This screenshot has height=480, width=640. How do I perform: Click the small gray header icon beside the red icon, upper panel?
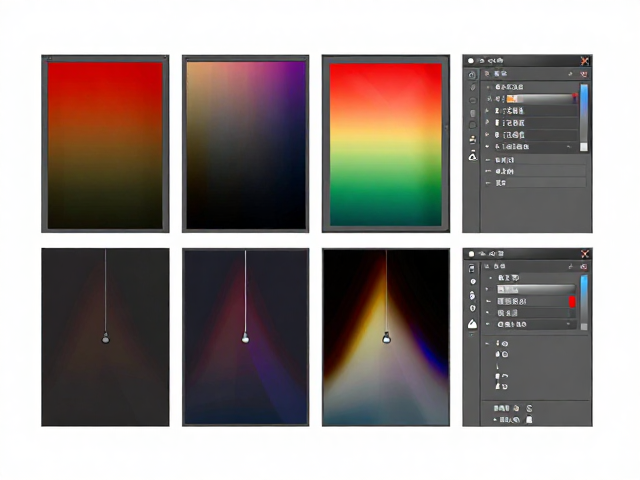coord(571,74)
